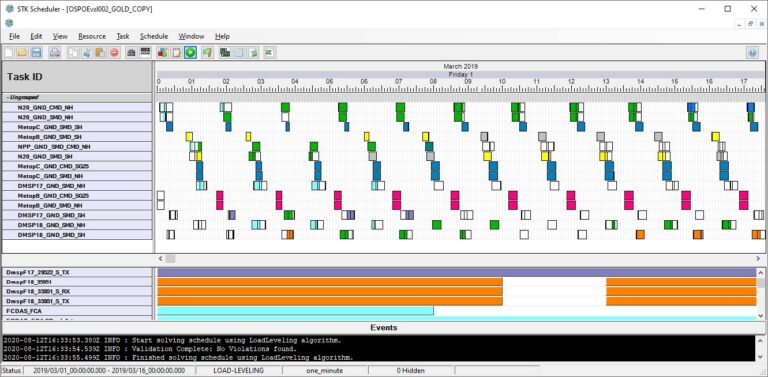
Task: Open the File menu
Action: point(14,36)
